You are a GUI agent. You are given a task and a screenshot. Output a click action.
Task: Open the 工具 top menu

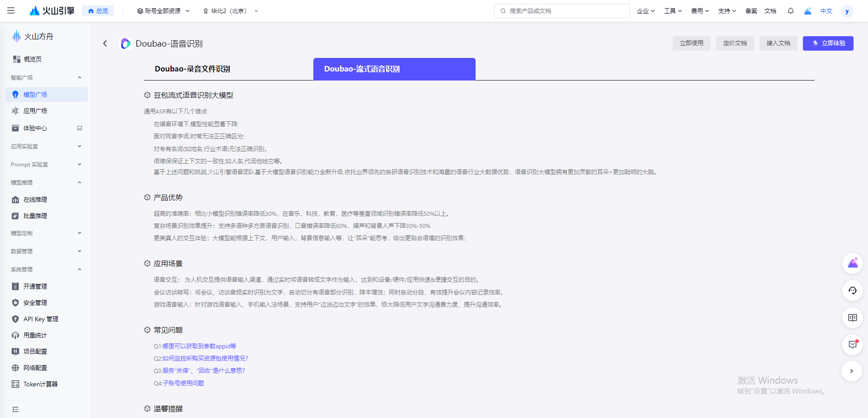[673, 11]
